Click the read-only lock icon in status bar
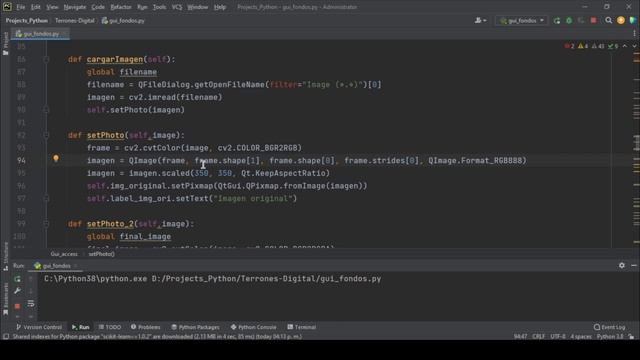 coord(631,337)
